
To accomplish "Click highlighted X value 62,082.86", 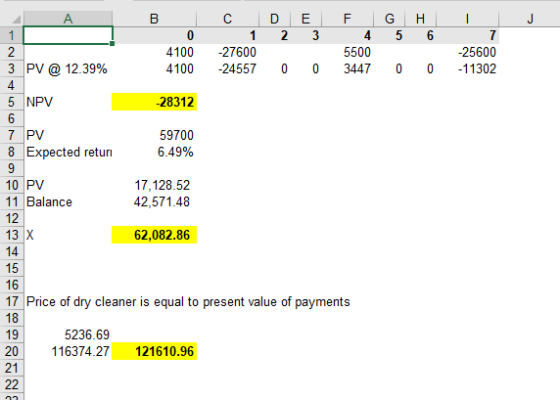I will (154, 235).
